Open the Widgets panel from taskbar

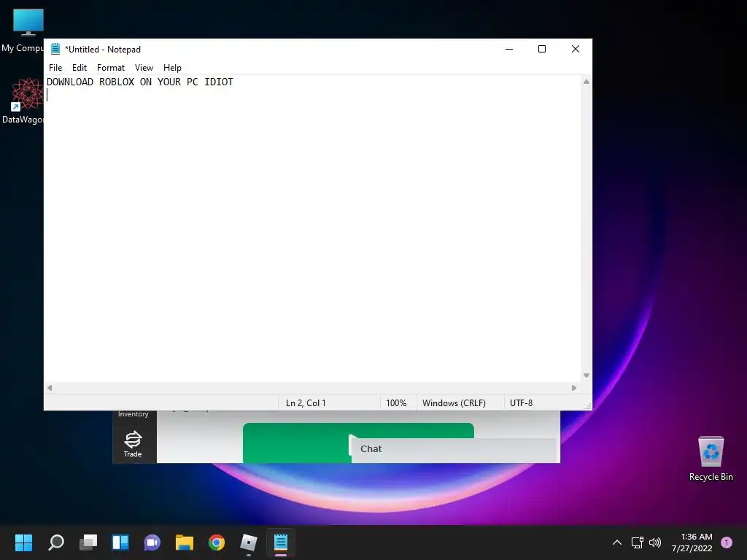click(120, 542)
